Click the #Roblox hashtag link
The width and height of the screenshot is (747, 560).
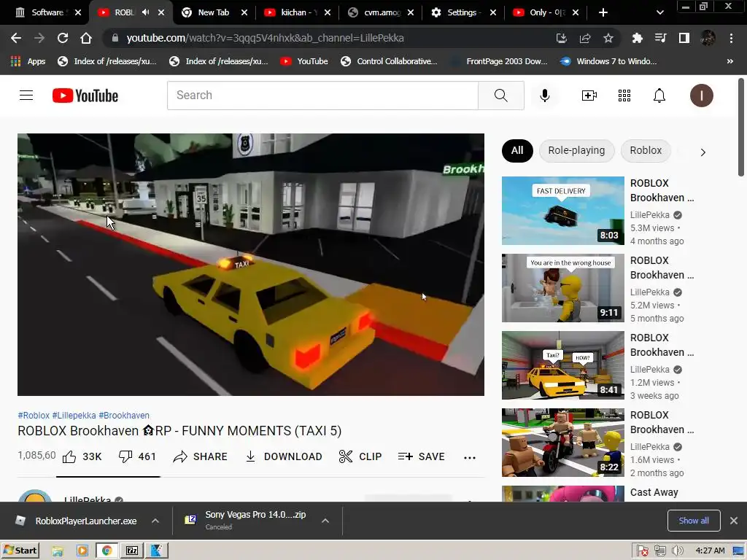tap(34, 415)
